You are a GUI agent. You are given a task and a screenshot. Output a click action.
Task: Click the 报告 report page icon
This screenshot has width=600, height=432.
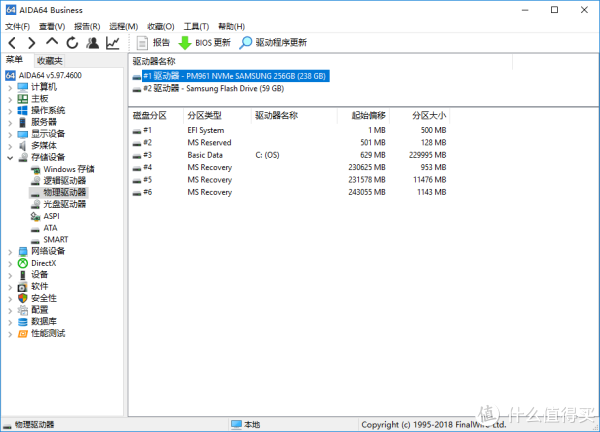pos(142,43)
